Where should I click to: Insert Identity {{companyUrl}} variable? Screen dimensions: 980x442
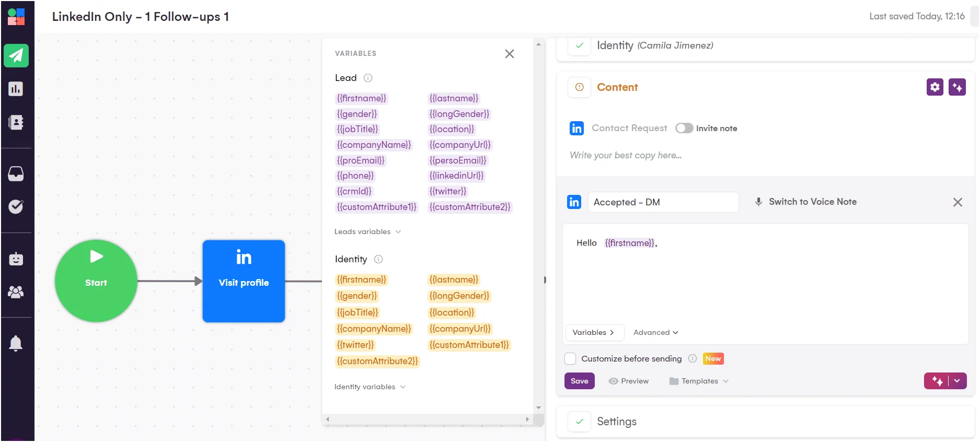(460, 329)
